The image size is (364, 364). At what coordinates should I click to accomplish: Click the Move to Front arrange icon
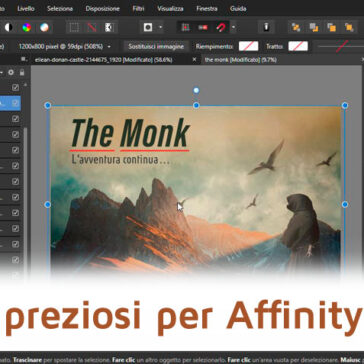(x=349, y=27)
